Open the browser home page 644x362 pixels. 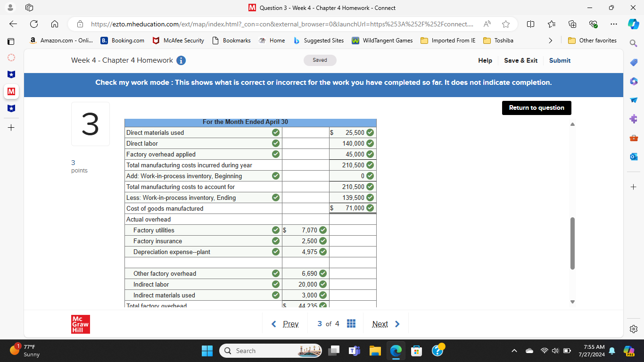[x=55, y=24]
